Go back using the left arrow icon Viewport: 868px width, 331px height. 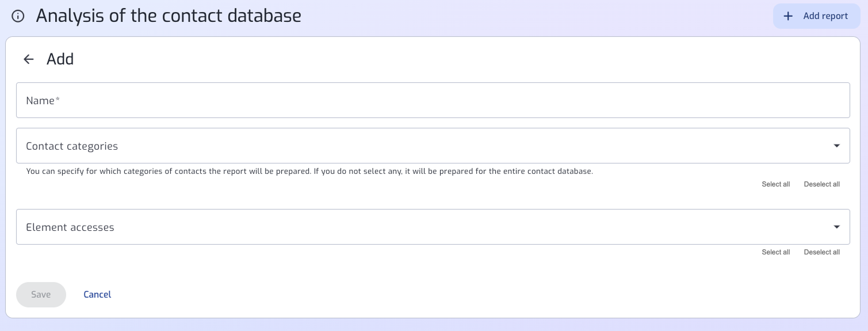28,59
